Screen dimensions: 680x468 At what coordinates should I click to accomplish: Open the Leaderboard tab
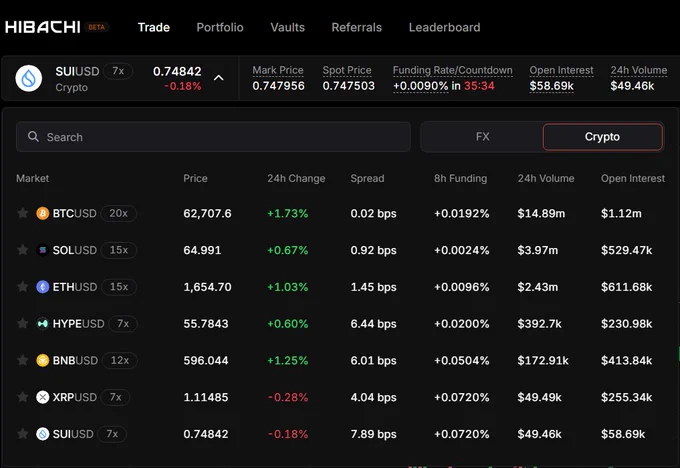[x=445, y=27]
